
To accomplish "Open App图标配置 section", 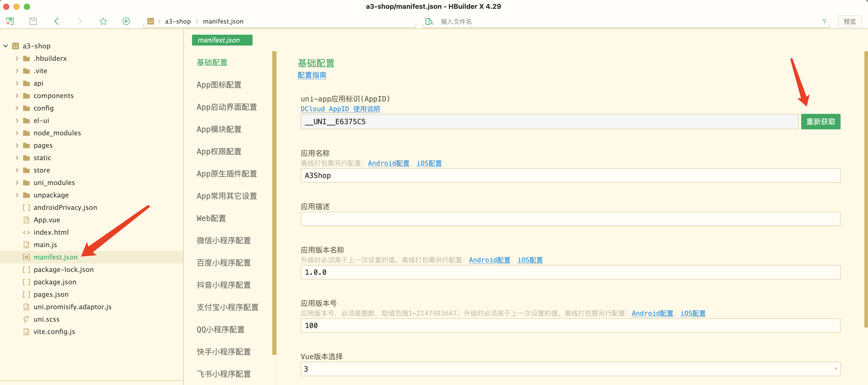I will (x=219, y=85).
